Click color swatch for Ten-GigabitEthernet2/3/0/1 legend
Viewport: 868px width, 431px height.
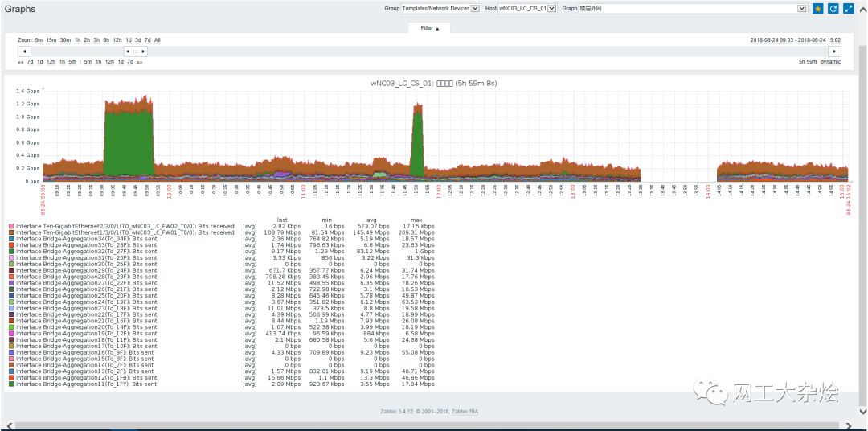[x=11, y=227]
